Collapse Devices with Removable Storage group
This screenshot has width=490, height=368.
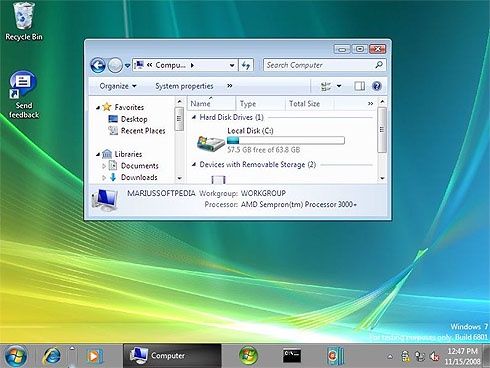[194, 164]
